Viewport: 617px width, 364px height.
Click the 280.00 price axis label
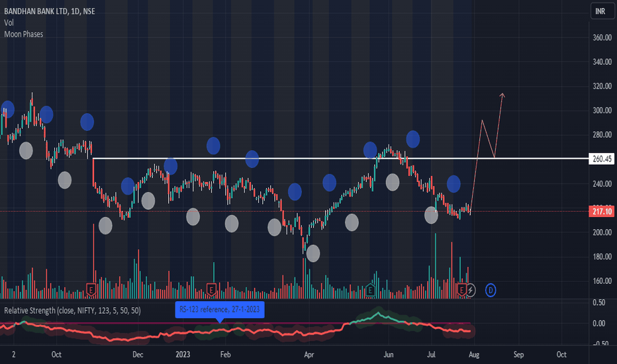pos(602,135)
